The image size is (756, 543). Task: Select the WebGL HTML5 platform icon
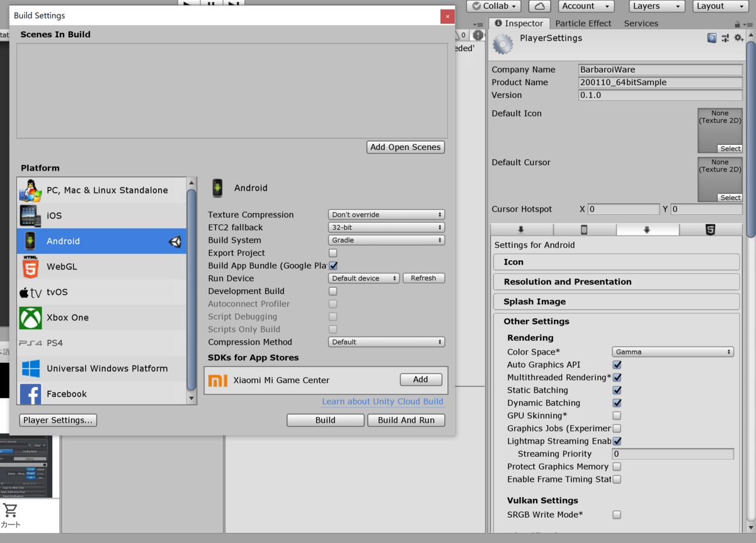click(x=30, y=266)
